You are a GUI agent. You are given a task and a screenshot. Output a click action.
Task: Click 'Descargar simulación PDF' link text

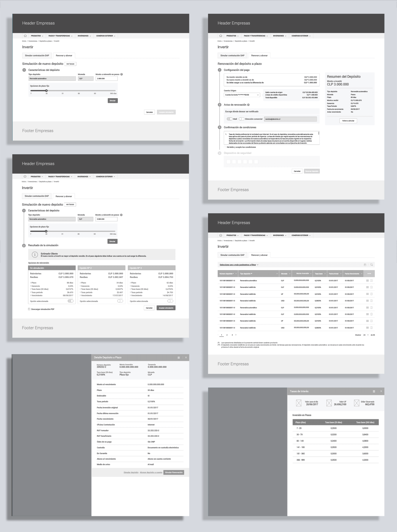(x=43, y=309)
